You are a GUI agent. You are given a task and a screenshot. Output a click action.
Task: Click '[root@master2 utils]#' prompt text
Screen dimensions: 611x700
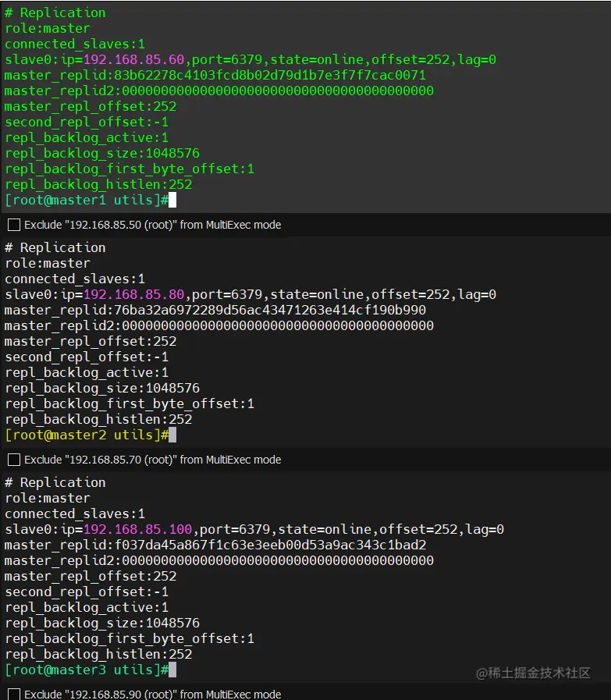pyautogui.click(x=87, y=435)
